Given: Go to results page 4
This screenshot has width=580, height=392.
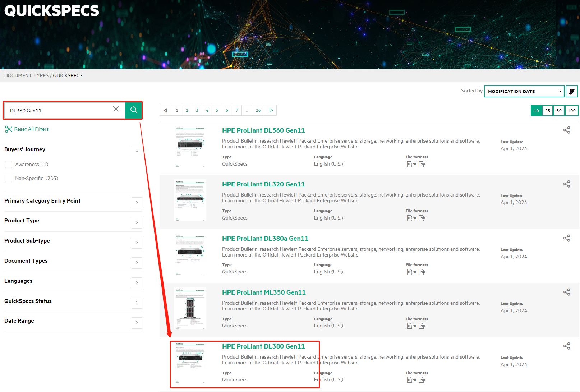Looking at the screenshot, I should click(x=207, y=110).
